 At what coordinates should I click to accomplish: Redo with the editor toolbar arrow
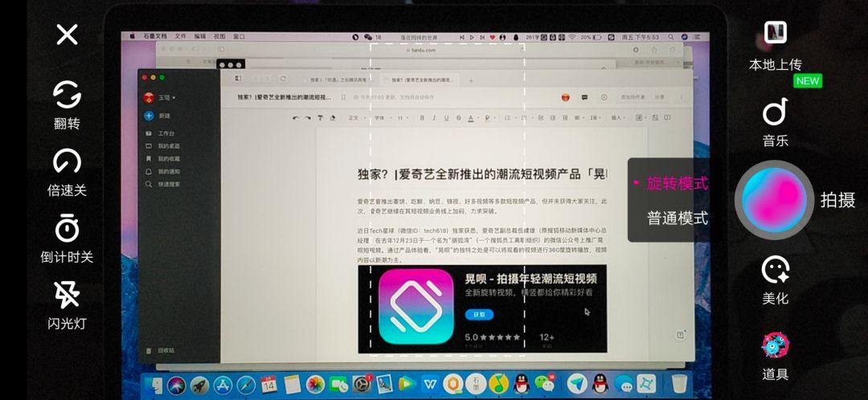pos(308,118)
